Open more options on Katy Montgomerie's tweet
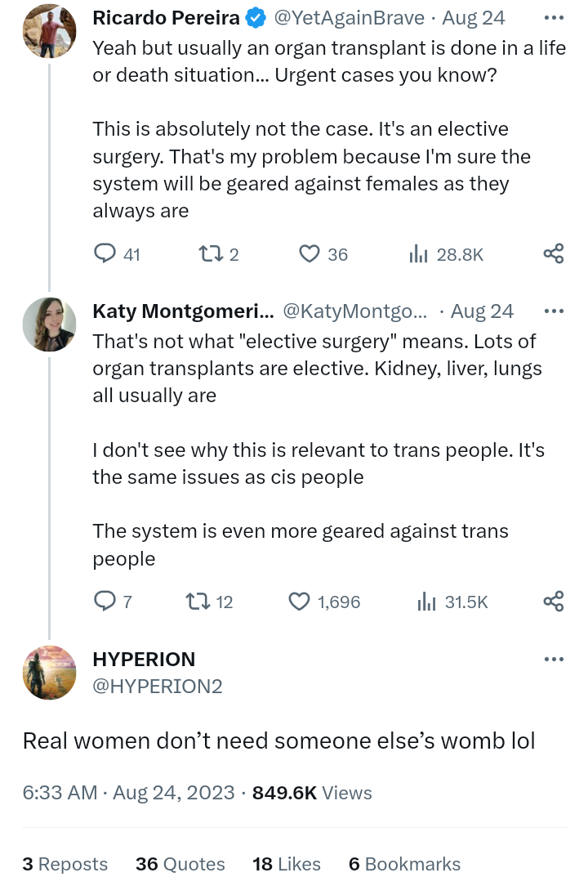The width and height of the screenshot is (588, 886). [x=554, y=311]
